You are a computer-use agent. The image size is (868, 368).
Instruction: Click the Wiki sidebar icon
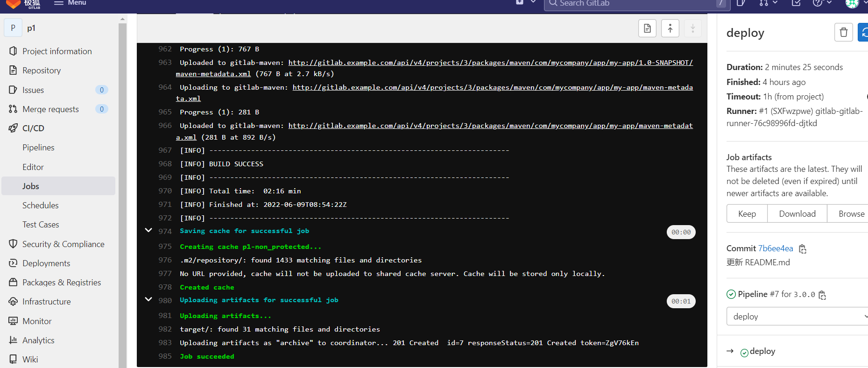[x=13, y=359]
